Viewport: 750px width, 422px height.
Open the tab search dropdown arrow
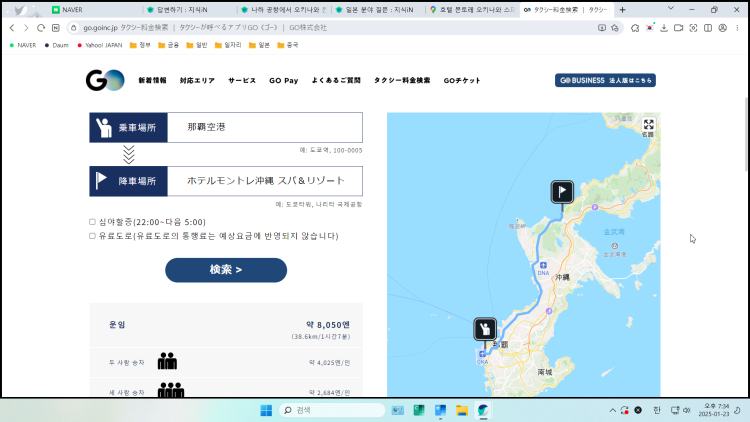pyautogui.click(x=671, y=9)
